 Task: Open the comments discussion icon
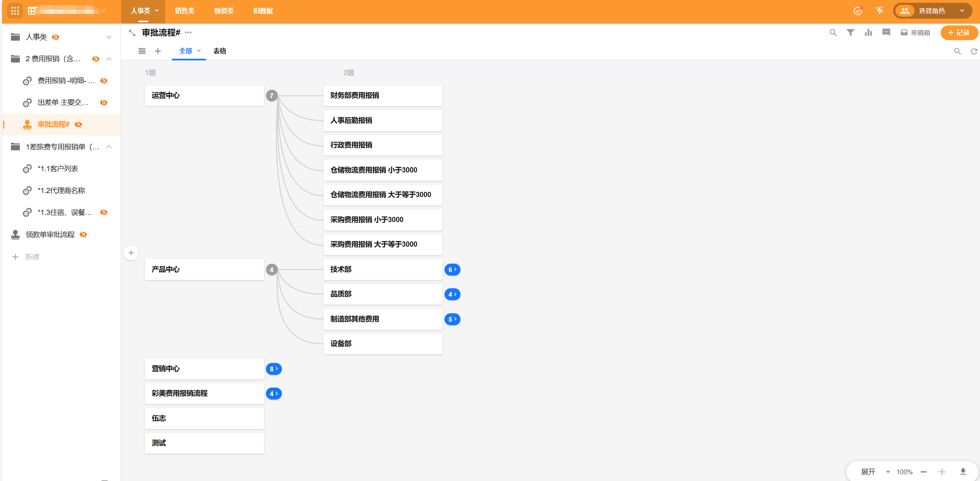pyautogui.click(x=886, y=33)
